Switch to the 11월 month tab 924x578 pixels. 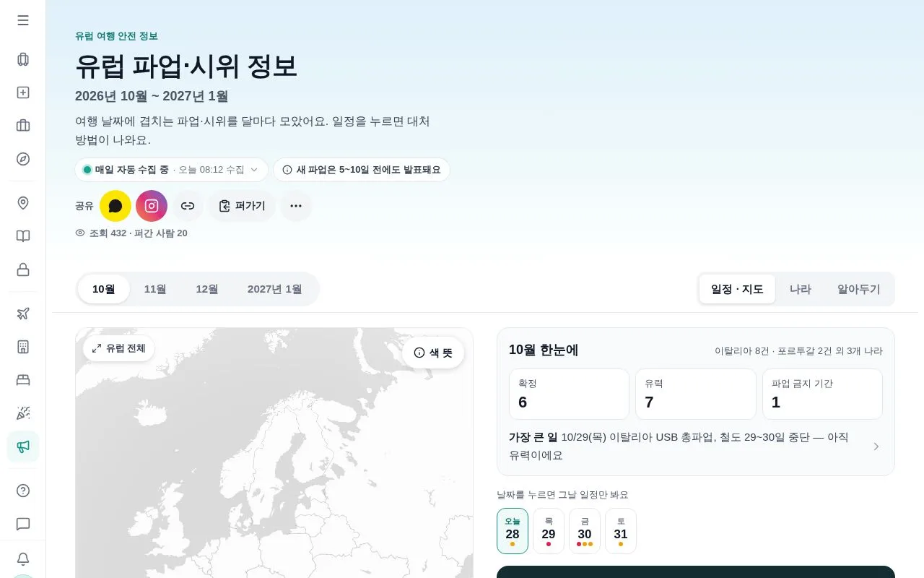pos(155,289)
